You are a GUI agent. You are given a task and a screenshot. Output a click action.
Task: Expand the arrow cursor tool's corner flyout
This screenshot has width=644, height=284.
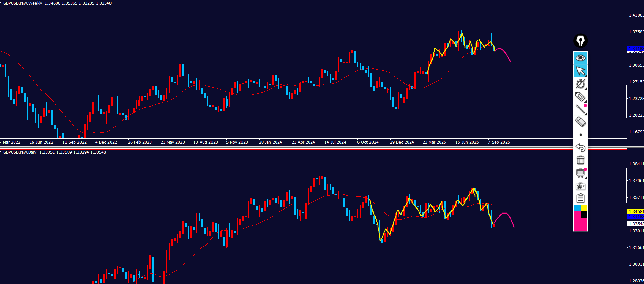coord(585,76)
